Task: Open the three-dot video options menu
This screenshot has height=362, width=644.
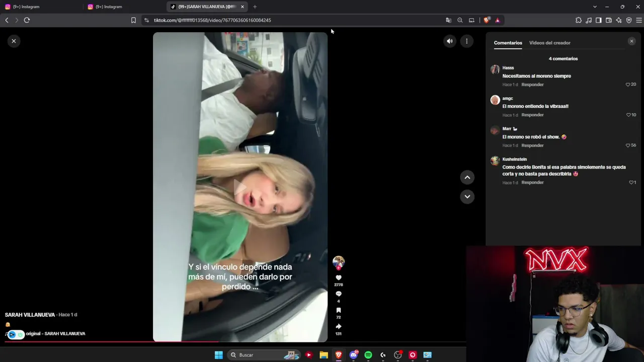Action: click(467, 41)
